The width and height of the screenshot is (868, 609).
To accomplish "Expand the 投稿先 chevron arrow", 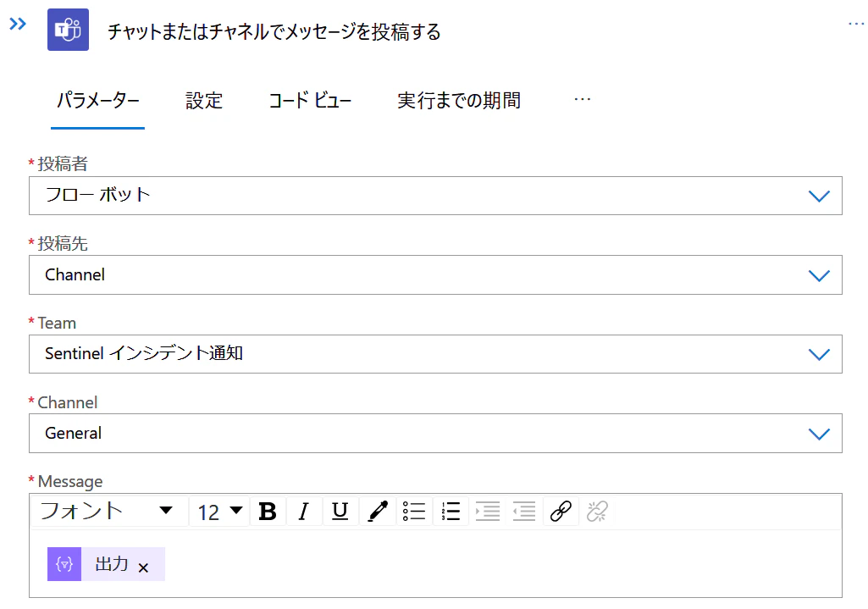I will click(x=819, y=275).
